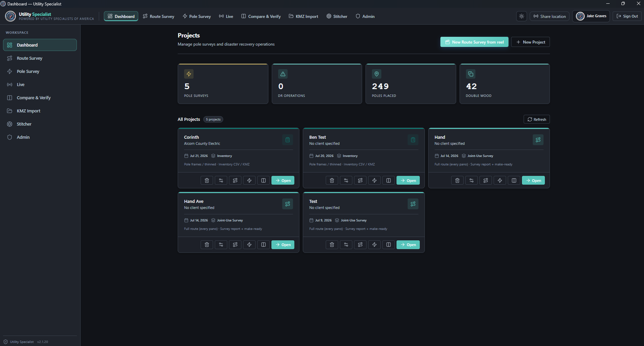Viewport: 644px width, 346px height.
Task: Delete the Corinth project with trash icon
Action: pyautogui.click(x=207, y=181)
